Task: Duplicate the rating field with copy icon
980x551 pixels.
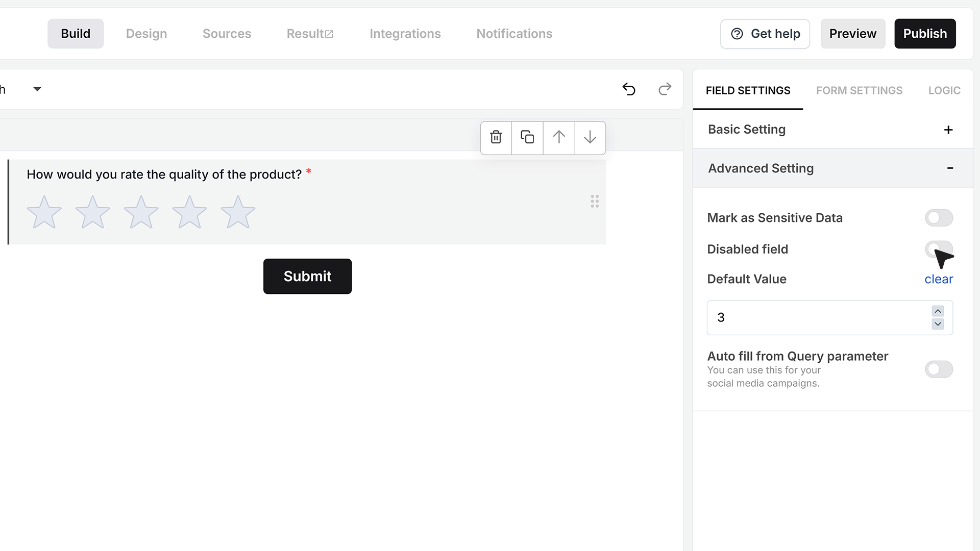Action: tap(527, 137)
